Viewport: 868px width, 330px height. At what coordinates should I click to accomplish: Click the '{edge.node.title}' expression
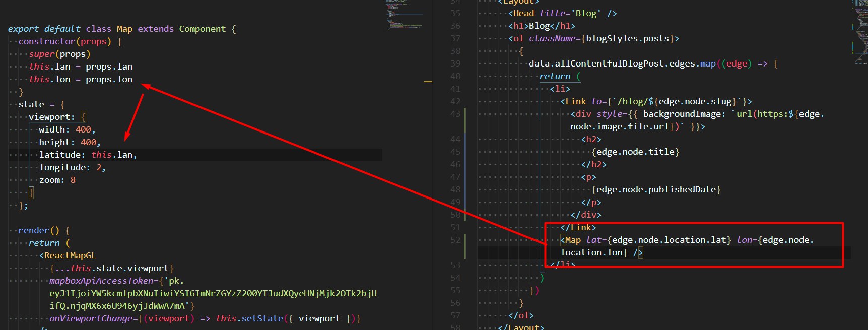pos(636,152)
